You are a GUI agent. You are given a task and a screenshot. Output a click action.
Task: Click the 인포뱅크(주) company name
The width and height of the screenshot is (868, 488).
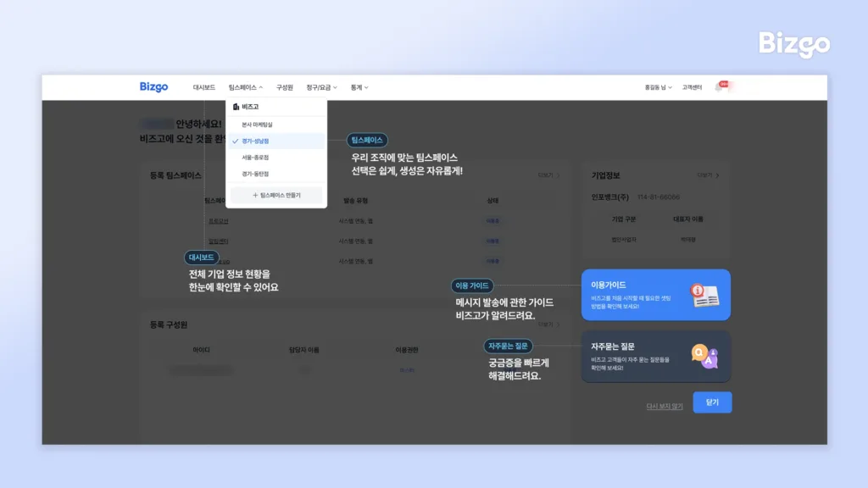[609, 197]
